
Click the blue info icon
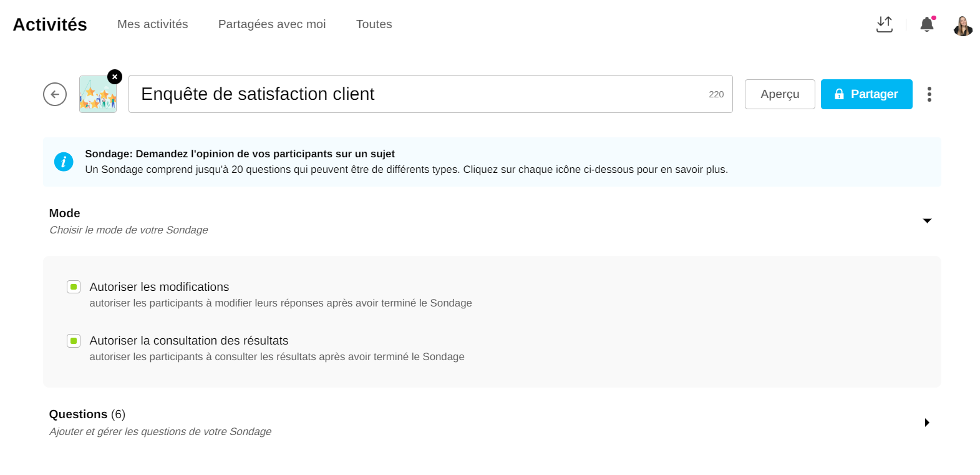64,162
